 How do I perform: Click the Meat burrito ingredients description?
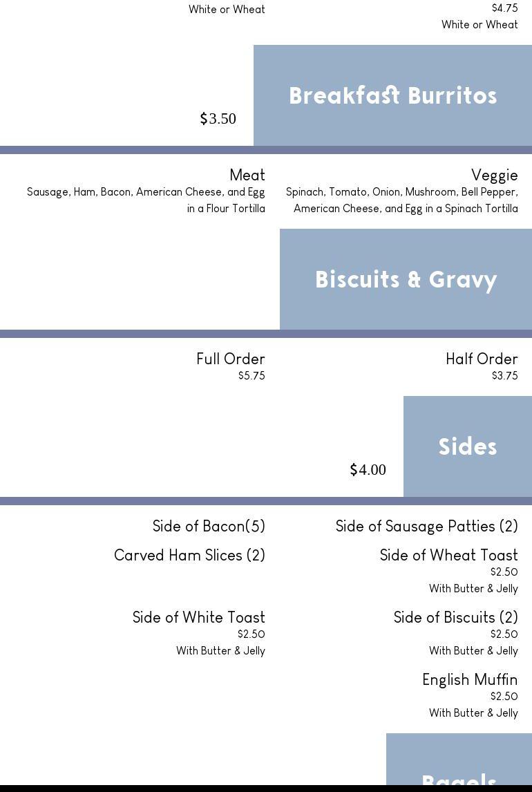(146, 200)
